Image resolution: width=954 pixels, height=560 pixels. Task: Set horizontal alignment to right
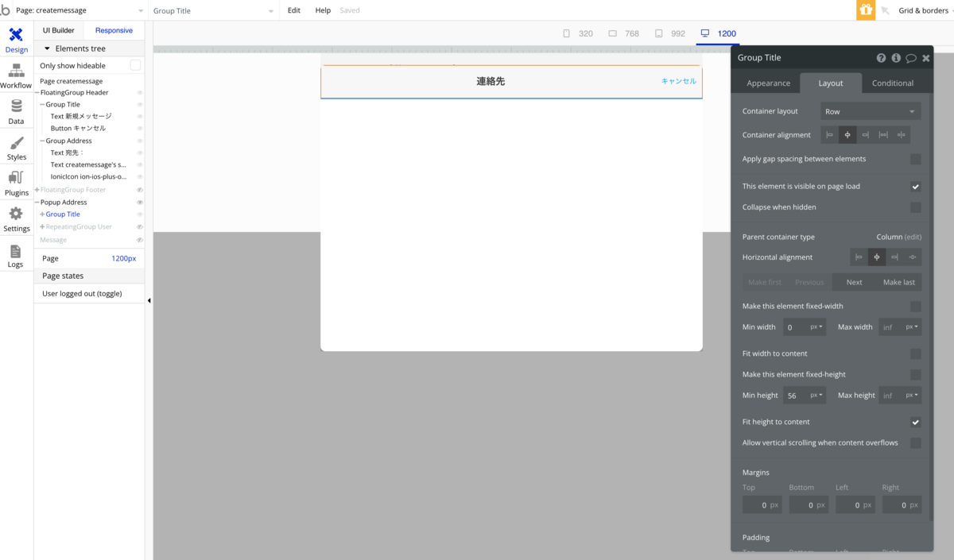click(x=895, y=257)
